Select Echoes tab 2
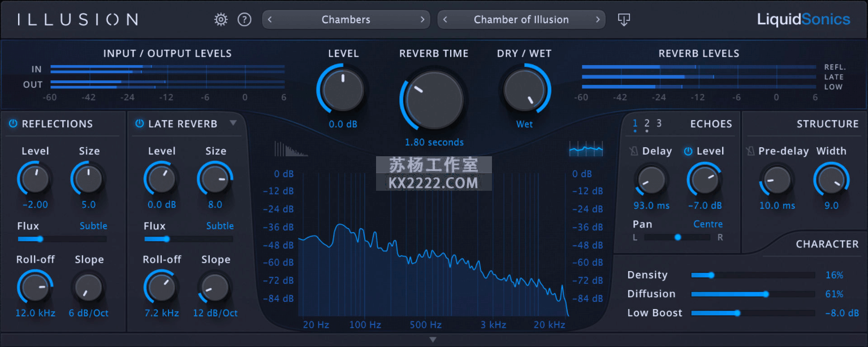 647,123
